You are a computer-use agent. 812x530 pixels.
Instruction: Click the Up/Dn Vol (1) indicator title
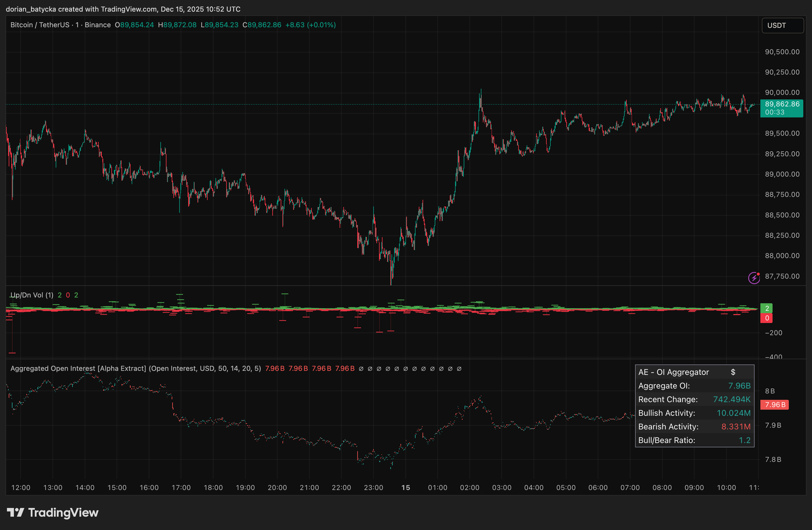[x=32, y=295]
